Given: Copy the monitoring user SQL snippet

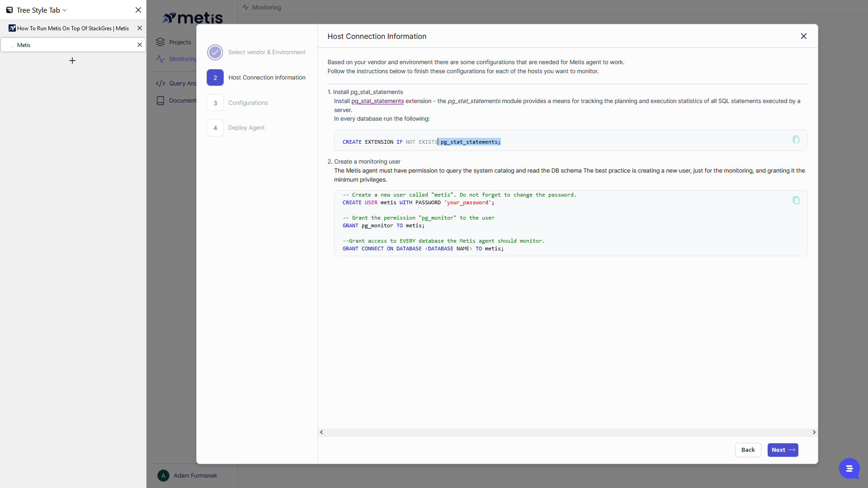Looking at the screenshot, I should click(x=796, y=200).
